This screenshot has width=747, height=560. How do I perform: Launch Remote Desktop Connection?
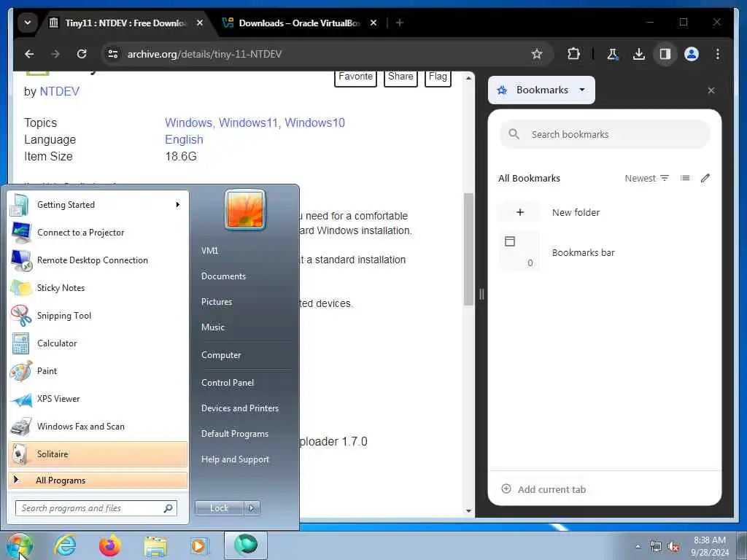tap(98, 260)
